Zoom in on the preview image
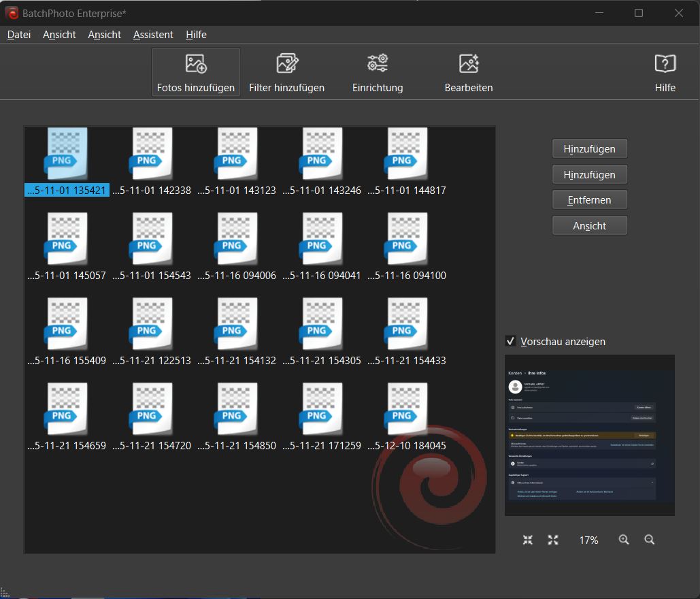Screen dimensions: 700x599 (624, 540)
